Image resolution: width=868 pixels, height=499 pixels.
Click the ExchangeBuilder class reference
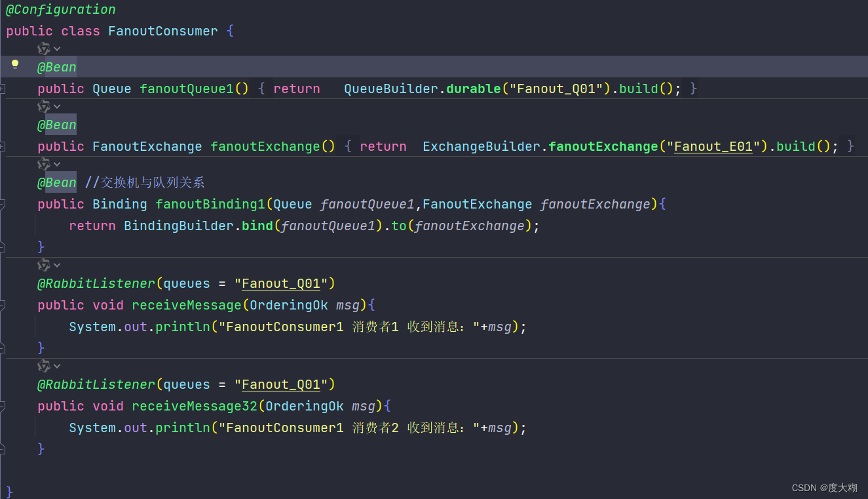481,146
